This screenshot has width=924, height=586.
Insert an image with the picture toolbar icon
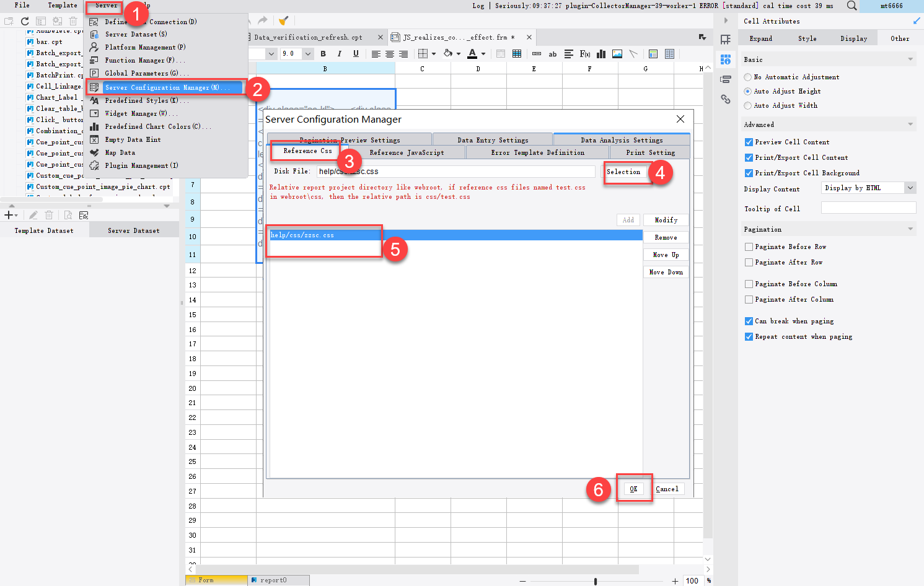(617, 54)
